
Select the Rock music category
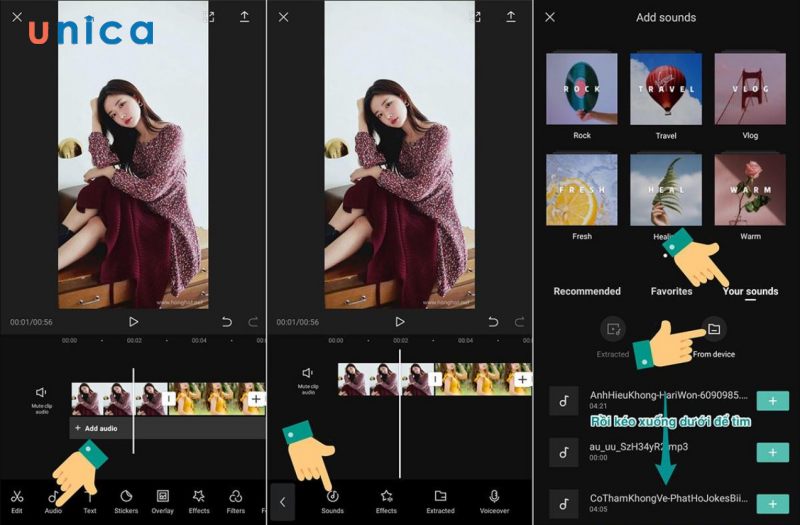(x=582, y=94)
